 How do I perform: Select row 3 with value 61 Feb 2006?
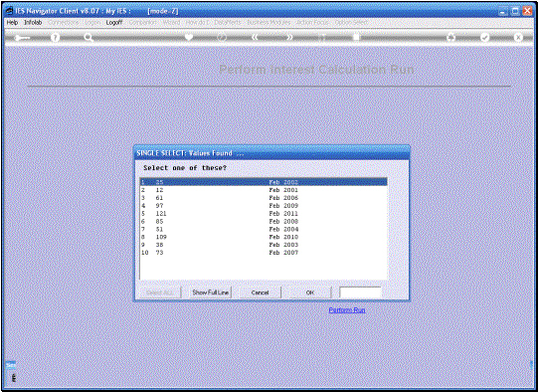264,198
